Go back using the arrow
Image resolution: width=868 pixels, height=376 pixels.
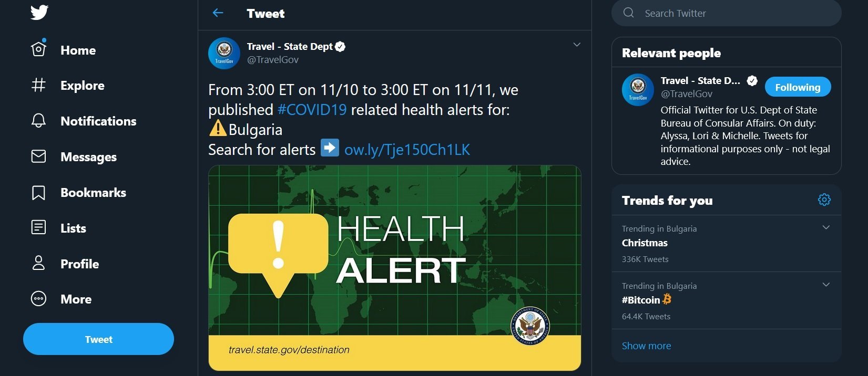(218, 13)
